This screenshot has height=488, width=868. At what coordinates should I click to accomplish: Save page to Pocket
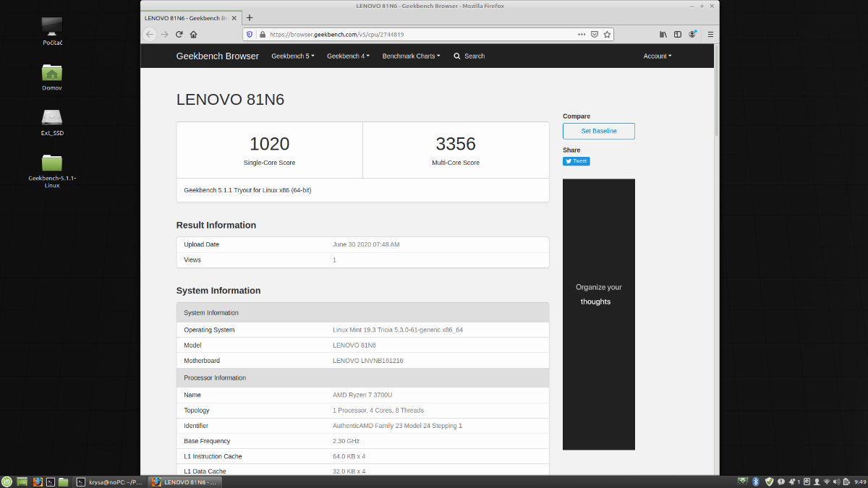point(595,34)
